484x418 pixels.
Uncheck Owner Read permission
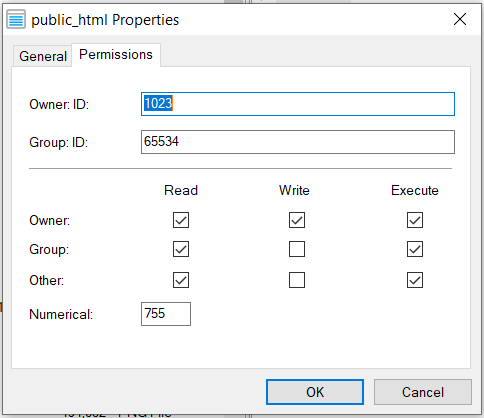click(181, 220)
